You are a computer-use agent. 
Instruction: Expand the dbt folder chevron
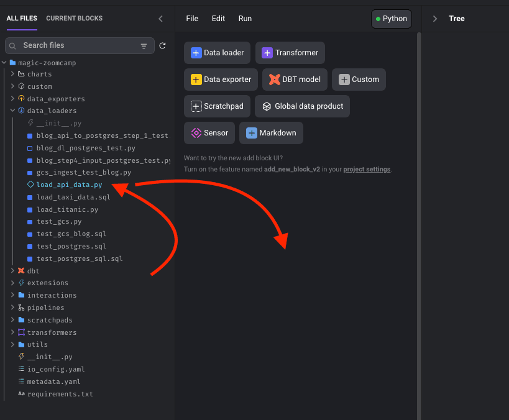point(12,271)
